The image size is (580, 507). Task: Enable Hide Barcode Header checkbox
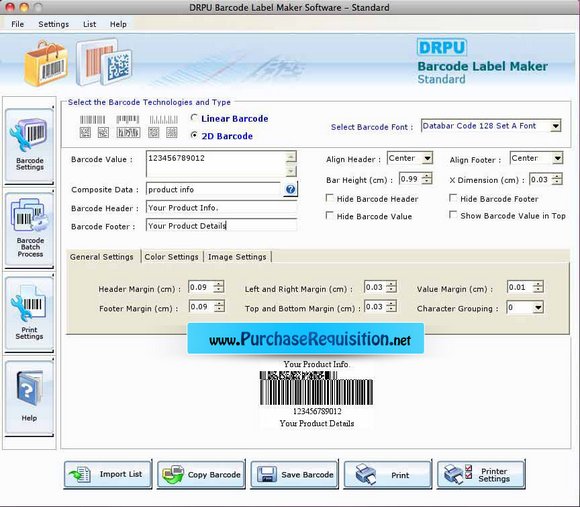pyautogui.click(x=329, y=198)
